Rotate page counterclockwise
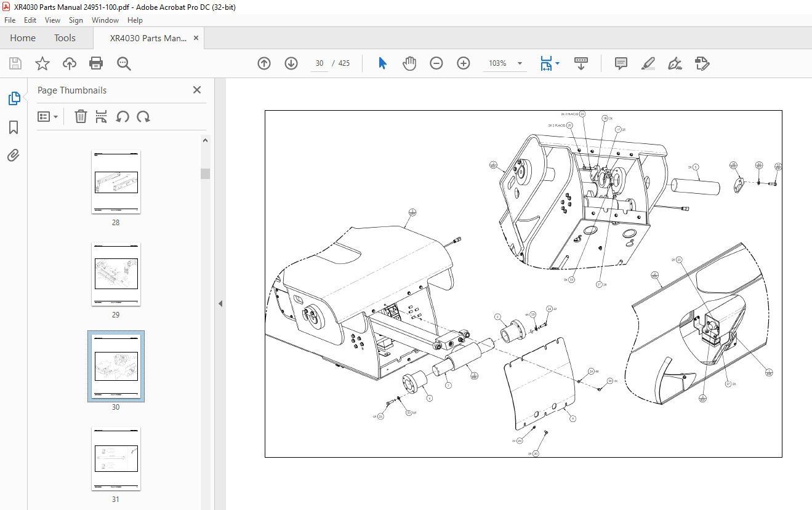 123,116
